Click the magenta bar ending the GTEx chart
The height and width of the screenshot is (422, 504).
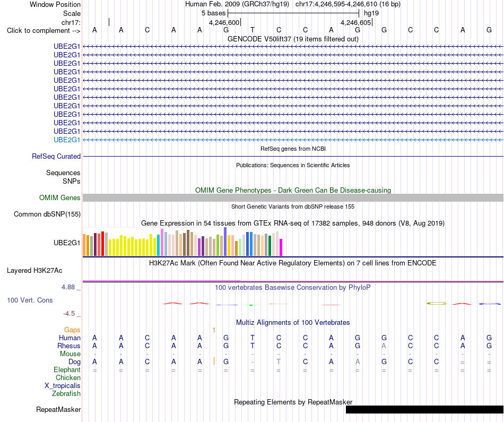281,247
